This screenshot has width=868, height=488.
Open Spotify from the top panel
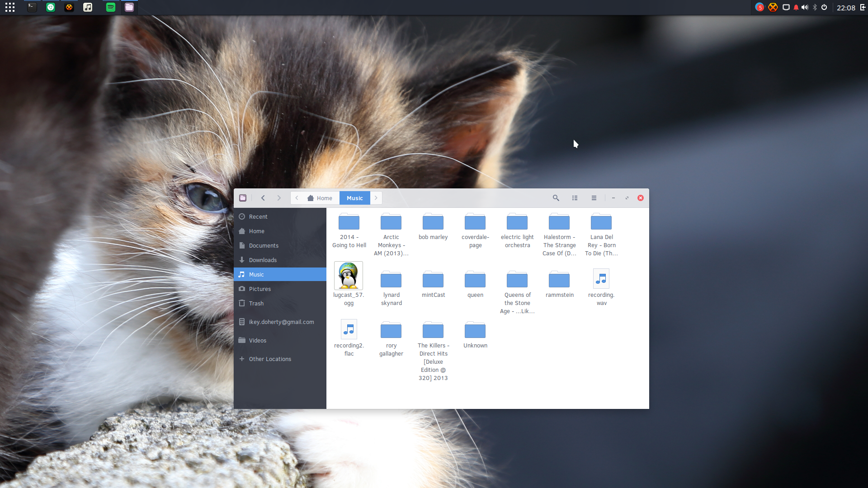point(111,7)
